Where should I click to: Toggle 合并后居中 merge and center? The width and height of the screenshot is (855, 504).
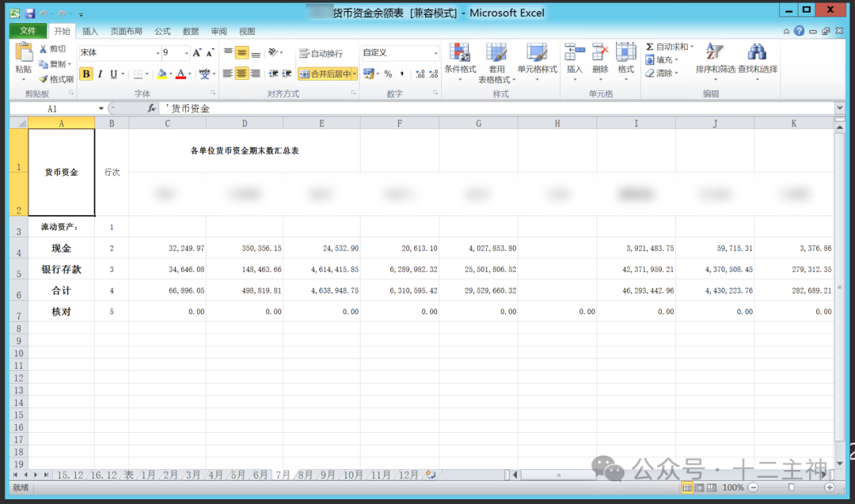pyautogui.click(x=323, y=74)
